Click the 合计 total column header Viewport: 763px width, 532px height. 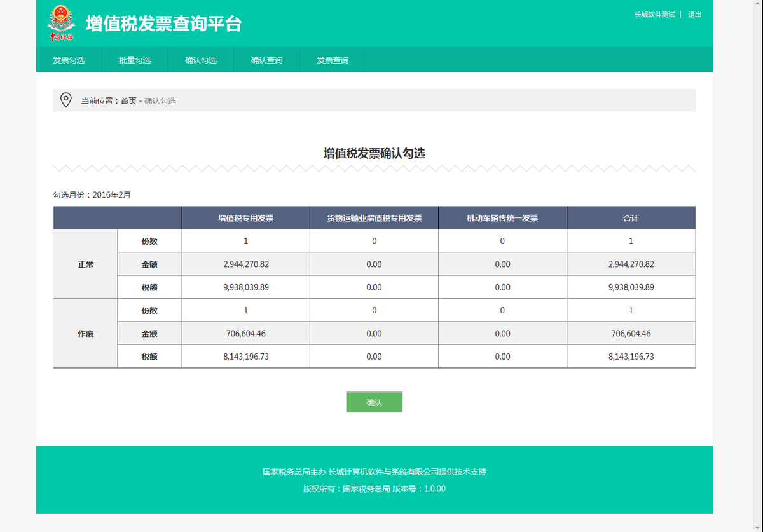coord(631,217)
